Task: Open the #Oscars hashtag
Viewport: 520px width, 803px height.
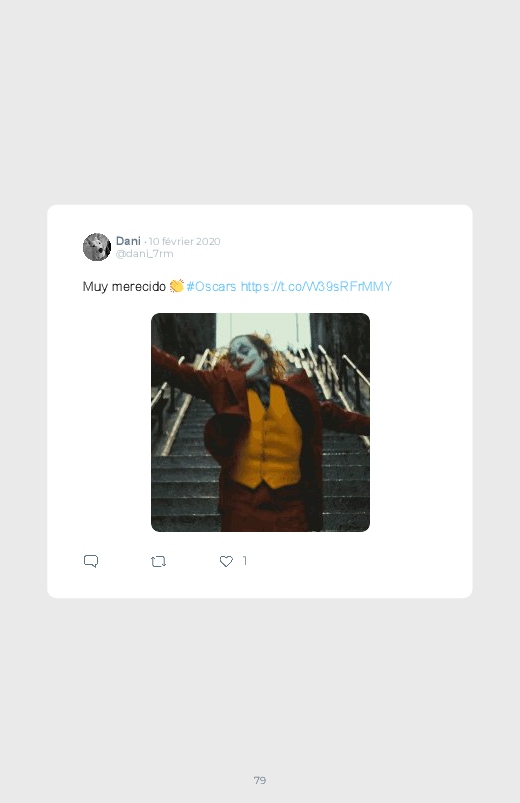Action: tap(211, 286)
